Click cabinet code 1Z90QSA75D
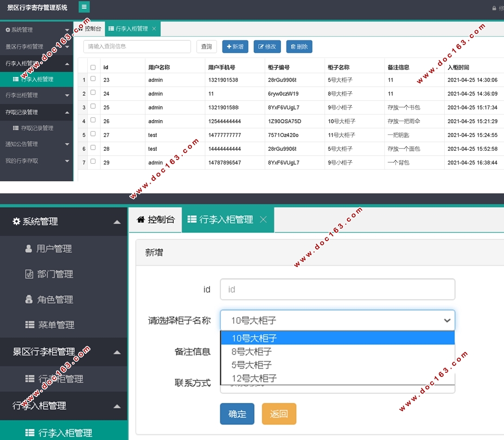The image size is (504, 440). pos(285,121)
